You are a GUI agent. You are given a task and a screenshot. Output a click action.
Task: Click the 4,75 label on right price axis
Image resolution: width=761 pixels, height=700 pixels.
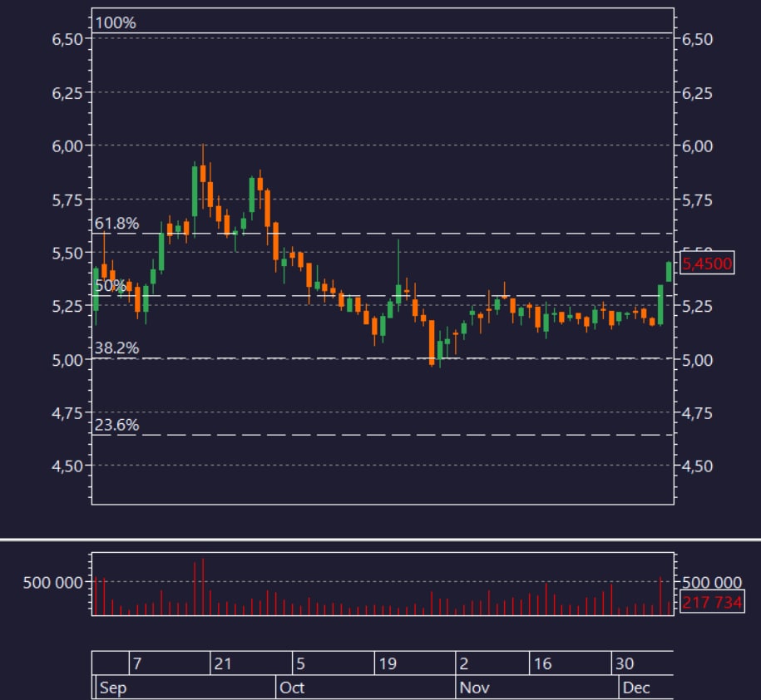click(698, 413)
